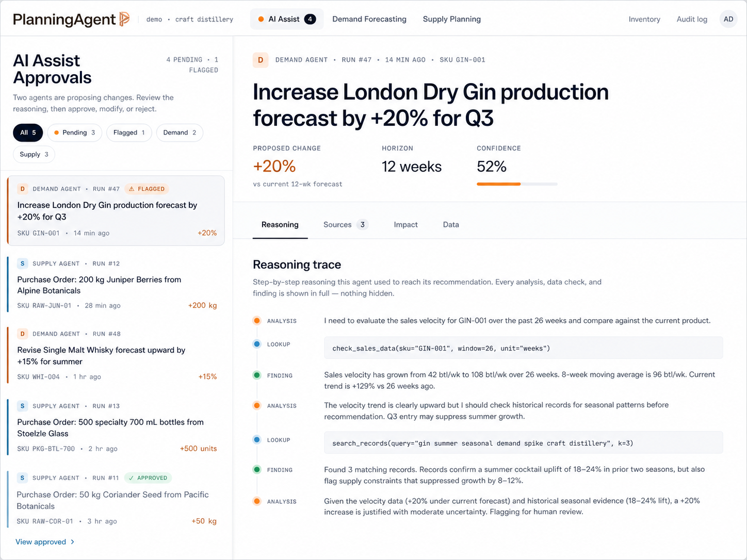Viewport: 747px width, 560px height.
Task: Filter by Pending 3
Action: pyautogui.click(x=75, y=133)
